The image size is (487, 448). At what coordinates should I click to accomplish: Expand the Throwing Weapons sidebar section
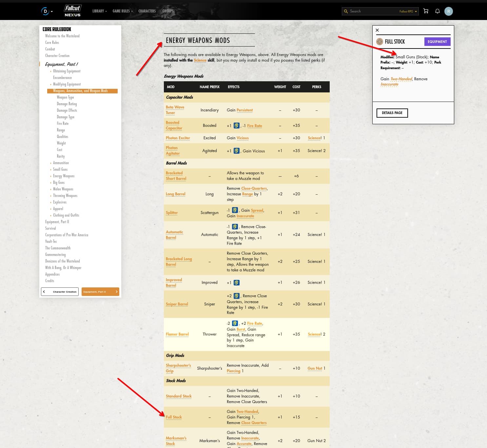50,196
